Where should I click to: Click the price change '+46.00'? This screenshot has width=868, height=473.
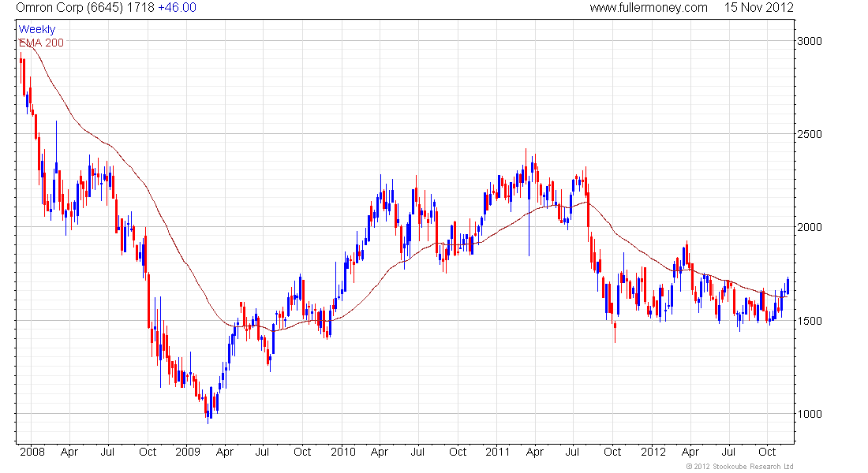click(x=177, y=8)
